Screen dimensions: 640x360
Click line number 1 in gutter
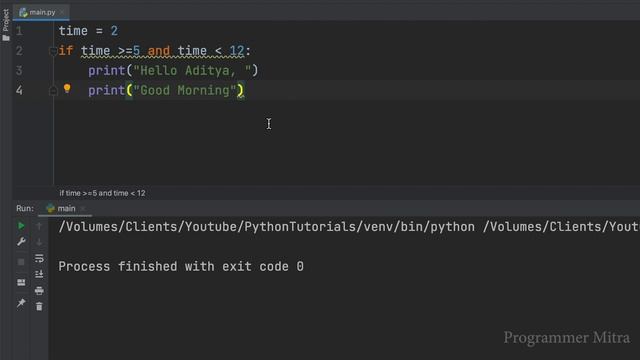[19, 31]
